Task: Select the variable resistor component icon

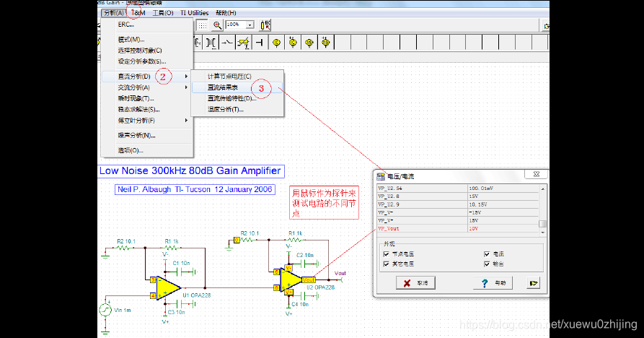Action: 244,43
